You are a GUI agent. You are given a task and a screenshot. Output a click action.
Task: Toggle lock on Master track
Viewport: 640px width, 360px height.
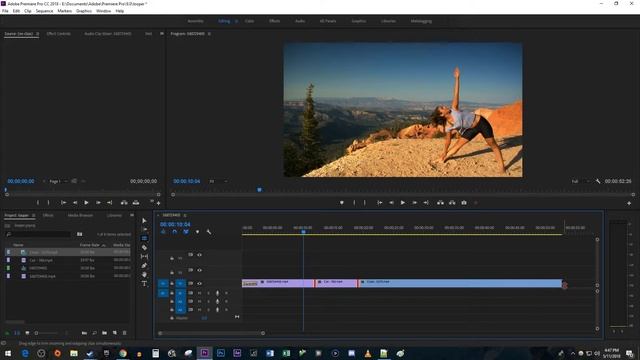pyautogui.click(x=172, y=318)
